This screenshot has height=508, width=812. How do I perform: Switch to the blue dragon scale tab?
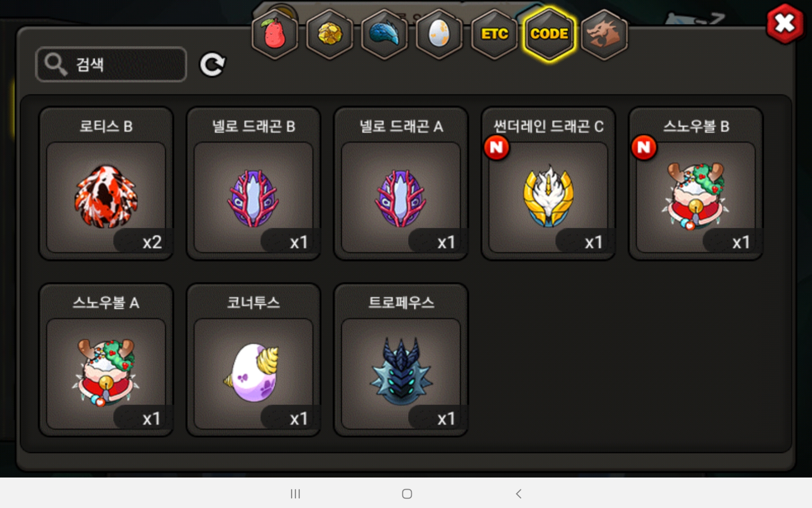[384, 34]
